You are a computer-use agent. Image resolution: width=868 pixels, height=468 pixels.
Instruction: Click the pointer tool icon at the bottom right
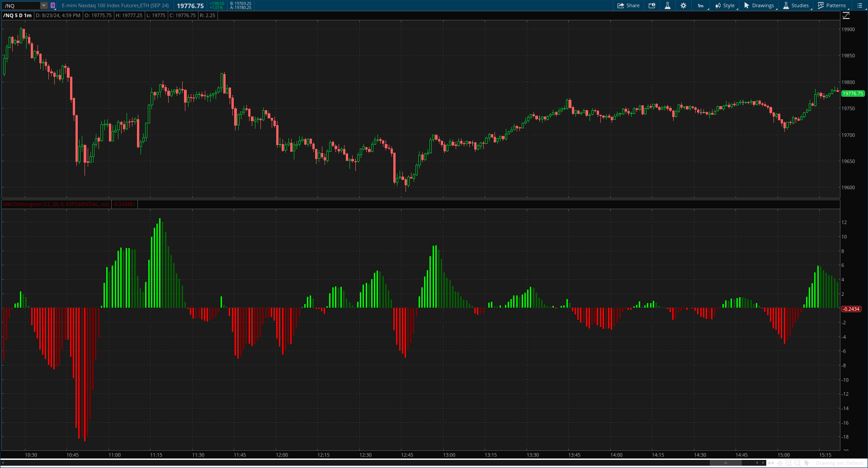point(807,463)
